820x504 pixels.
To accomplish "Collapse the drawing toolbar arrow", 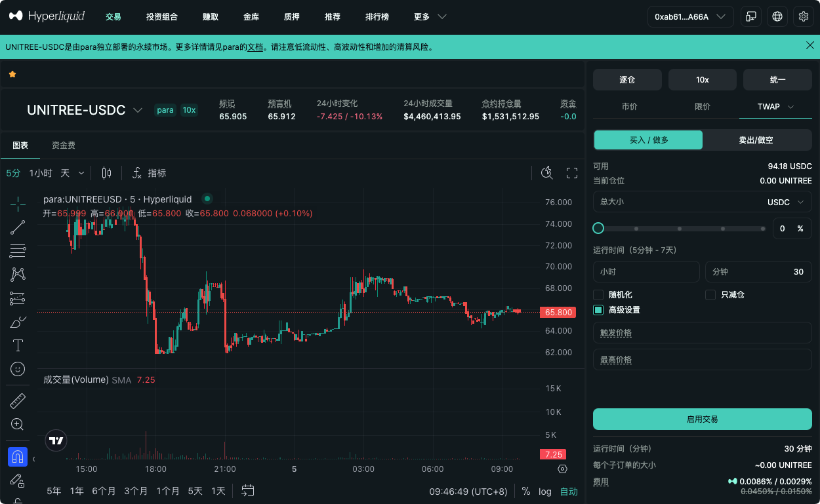I will 34,459.
